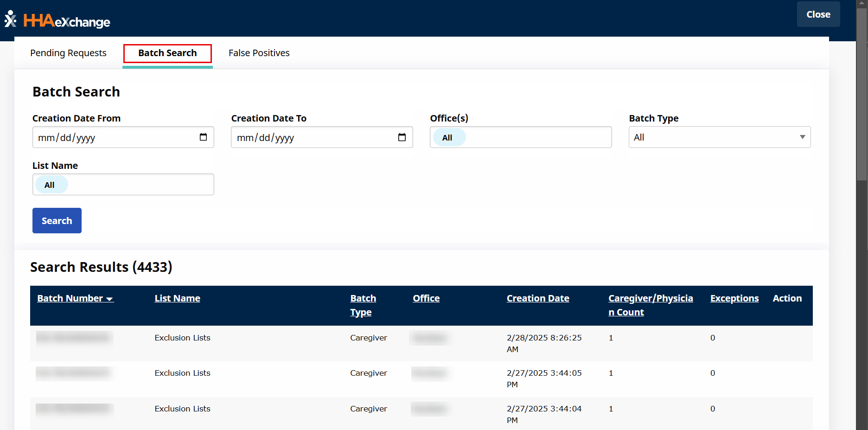
Task: Click the vertical page scrollbar
Action: (x=862, y=93)
